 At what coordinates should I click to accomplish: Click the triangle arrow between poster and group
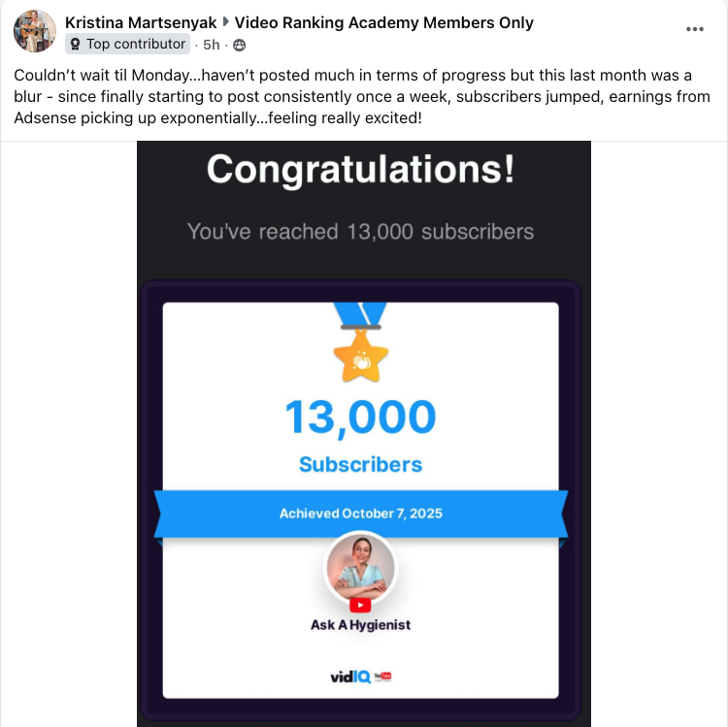point(226,22)
